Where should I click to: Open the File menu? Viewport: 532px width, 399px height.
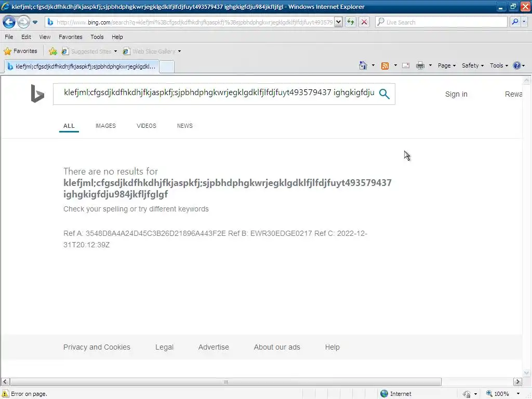9,37
